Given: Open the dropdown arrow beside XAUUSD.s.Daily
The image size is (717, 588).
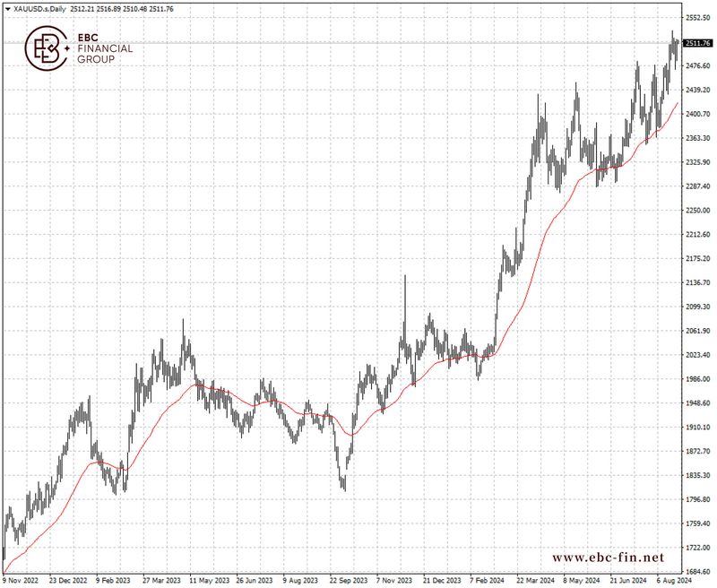Looking at the screenshot, I should pyautogui.click(x=8, y=9).
